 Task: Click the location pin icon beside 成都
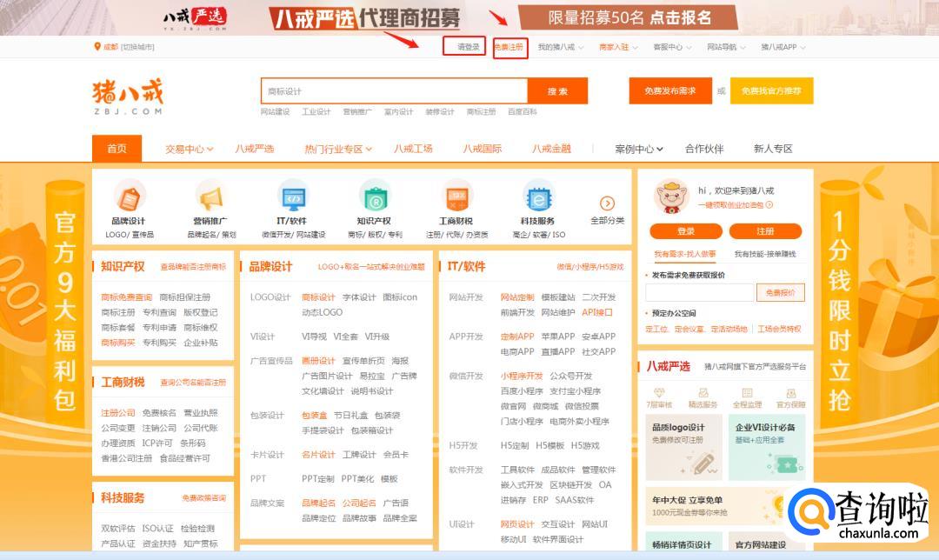pos(97,46)
